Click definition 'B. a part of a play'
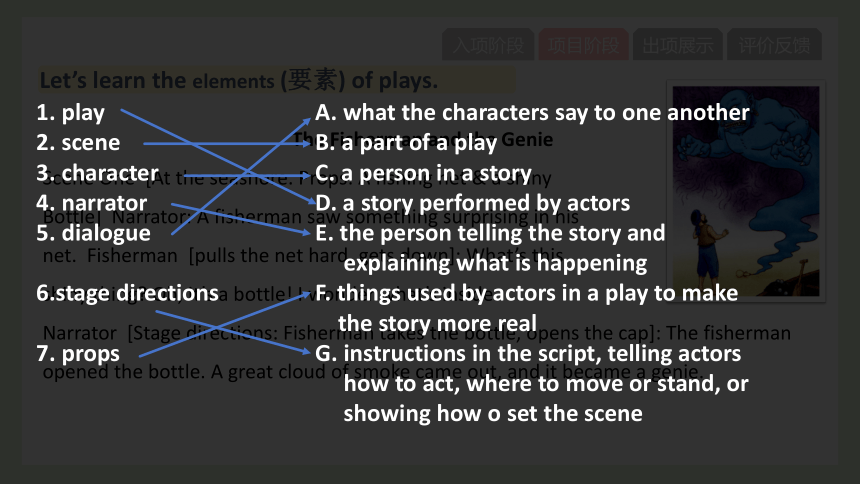The width and height of the screenshot is (860, 484). [406, 143]
